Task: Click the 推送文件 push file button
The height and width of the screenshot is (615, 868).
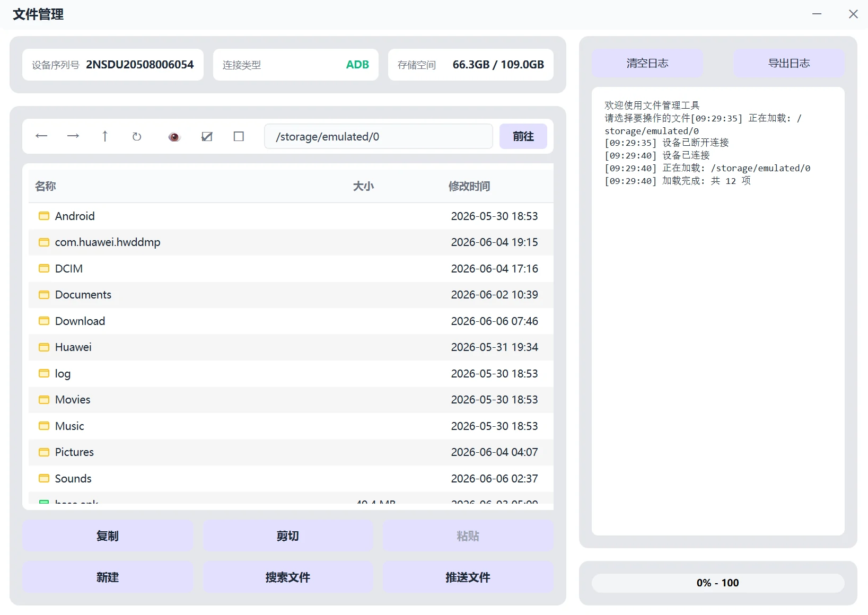Action: pyautogui.click(x=468, y=577)
